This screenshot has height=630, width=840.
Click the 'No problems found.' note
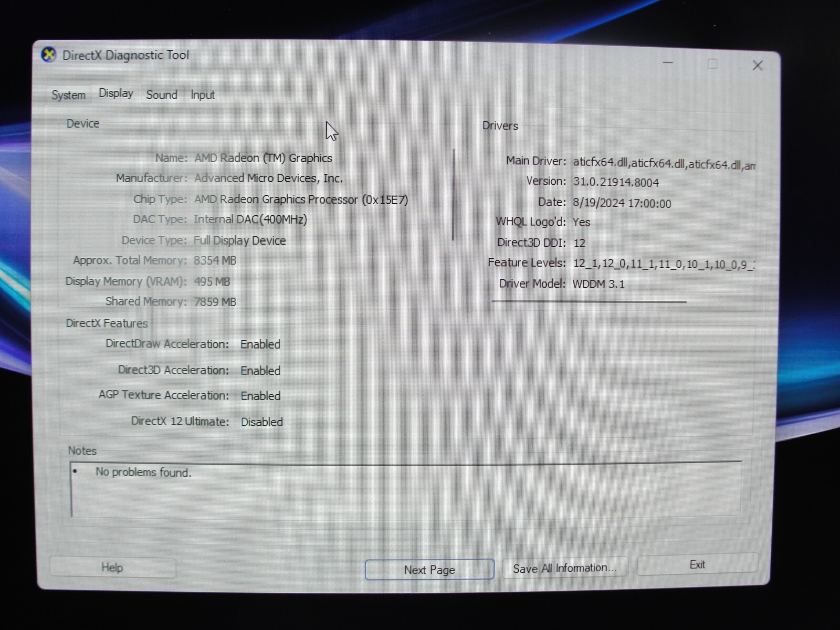tap(143, 472)
